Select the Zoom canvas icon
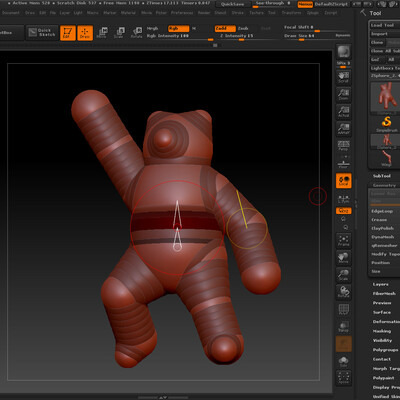This screenshot has width=400, height=400. pos(343,94)
